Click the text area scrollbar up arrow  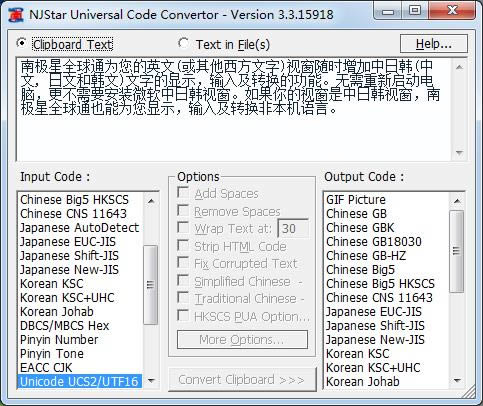tap(459, 67)
